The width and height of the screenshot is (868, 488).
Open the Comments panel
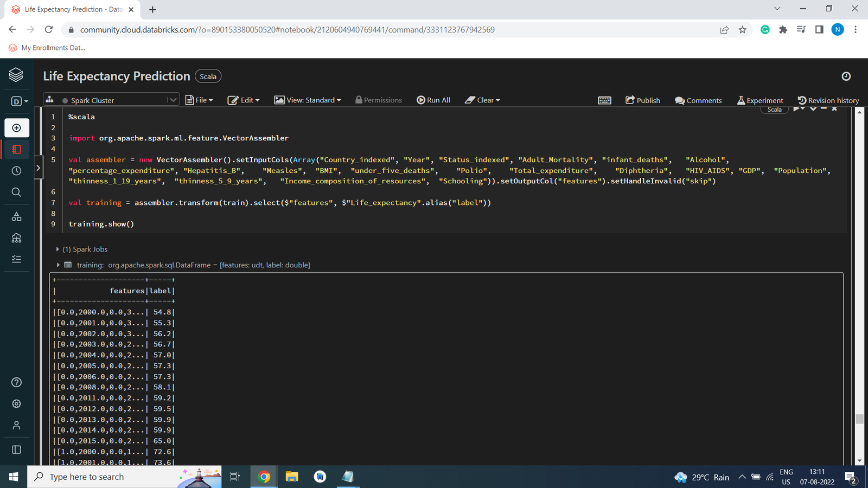point(698,100)
